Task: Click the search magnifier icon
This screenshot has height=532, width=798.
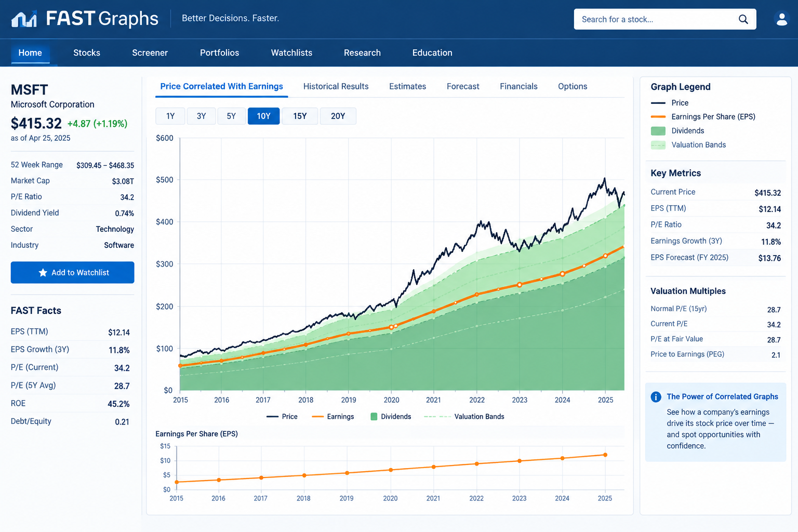Action: coord(743,19)
